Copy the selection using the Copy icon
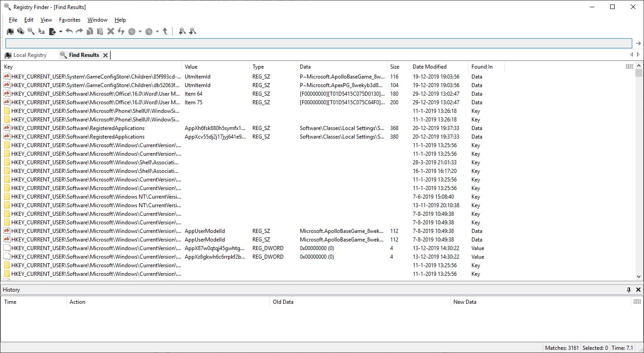 [89, 31]
